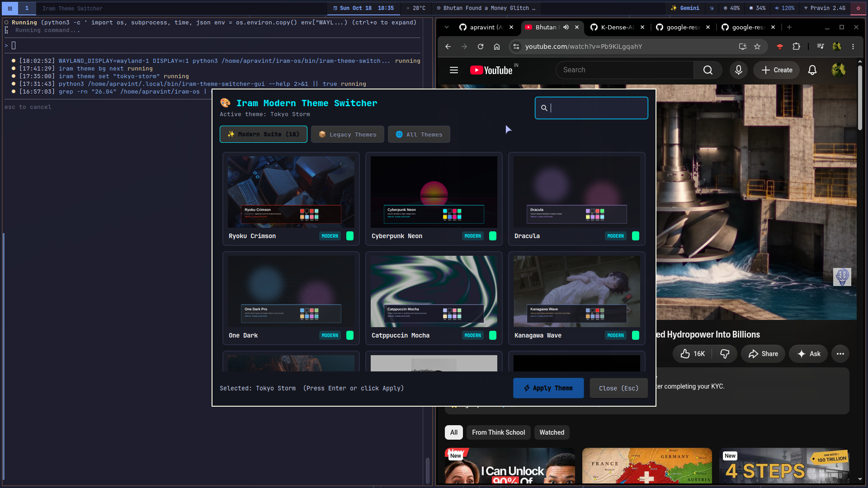Click the Ask button below the video

(809, 354)
